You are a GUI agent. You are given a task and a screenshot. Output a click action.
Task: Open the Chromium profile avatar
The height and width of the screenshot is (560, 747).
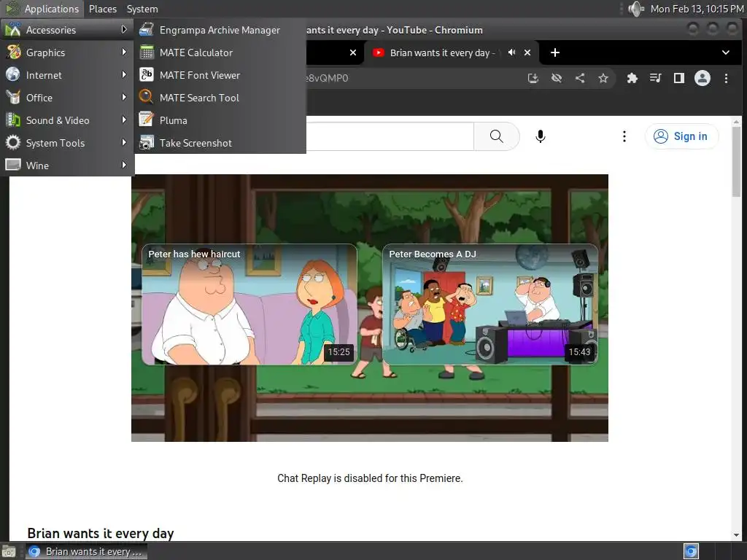703,78
